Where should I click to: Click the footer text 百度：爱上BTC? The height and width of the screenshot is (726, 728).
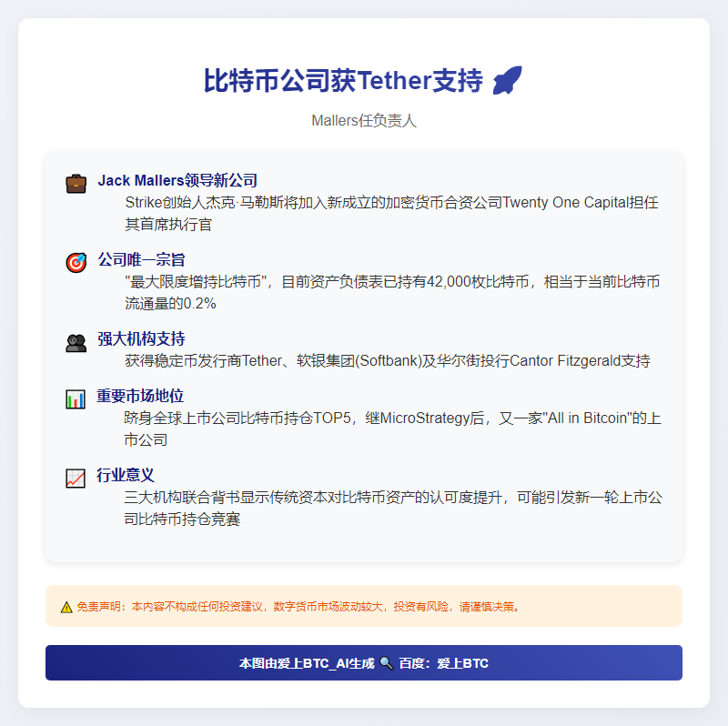pos(444,663)
